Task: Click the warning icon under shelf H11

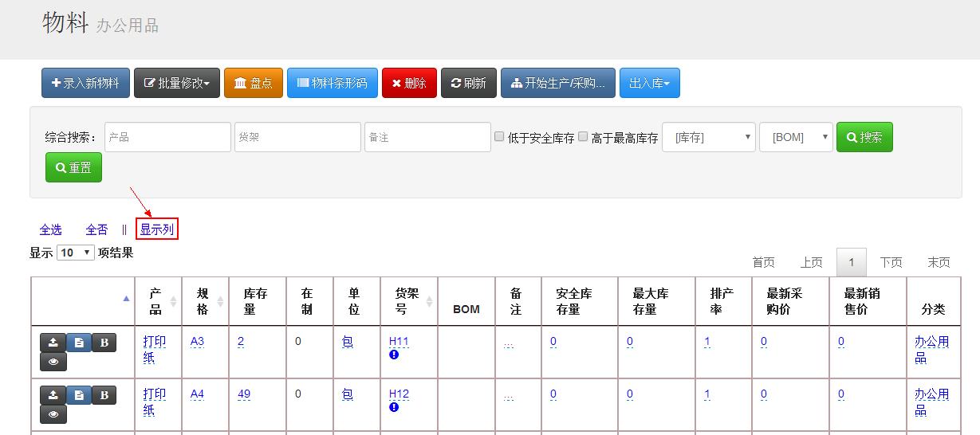Action: tap(394, 355)
